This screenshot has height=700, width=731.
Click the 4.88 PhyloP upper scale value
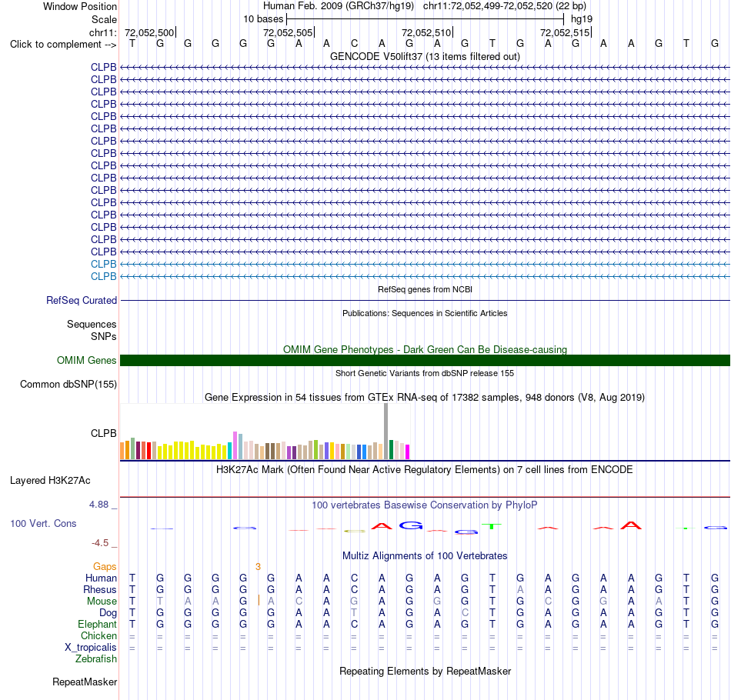point(98,505)
